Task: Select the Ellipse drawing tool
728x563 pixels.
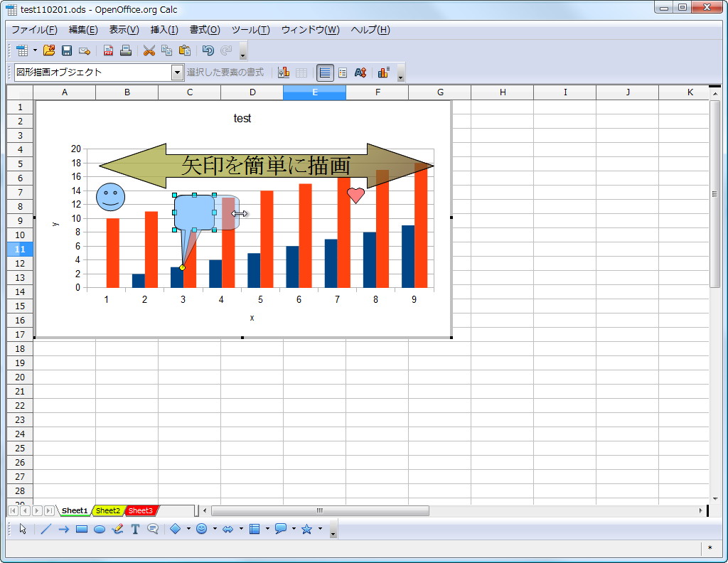Action: [100, 529]
